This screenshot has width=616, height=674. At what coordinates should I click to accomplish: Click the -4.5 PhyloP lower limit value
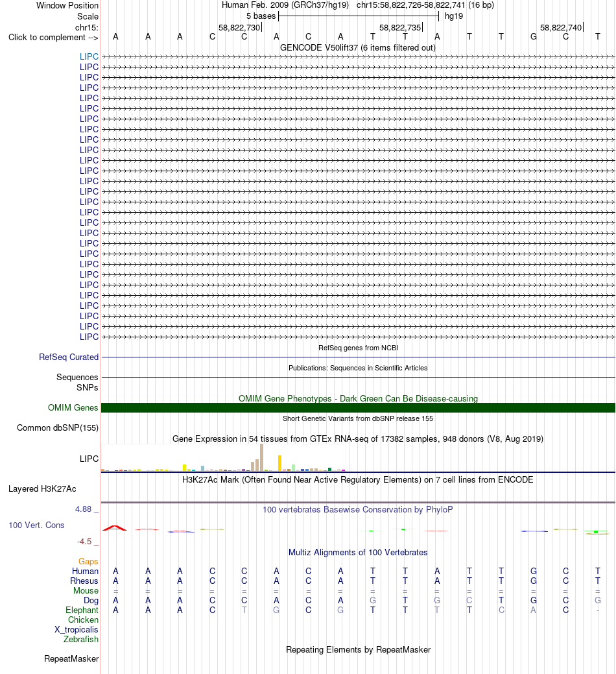pos(84,542)
